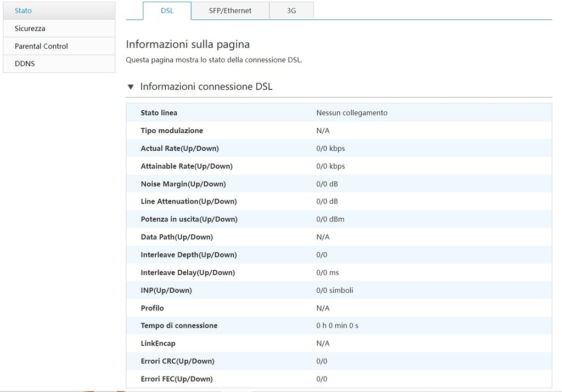
Task: Click the page description about DSL status
Action: pyautogui.click(x=214, y=60)
